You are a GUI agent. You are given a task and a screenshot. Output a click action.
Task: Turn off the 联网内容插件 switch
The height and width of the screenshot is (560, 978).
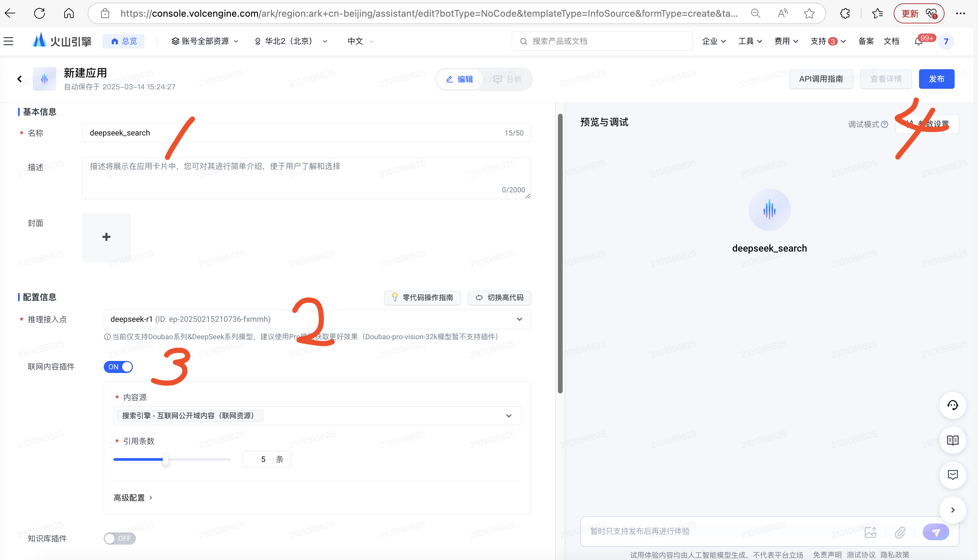118,367
